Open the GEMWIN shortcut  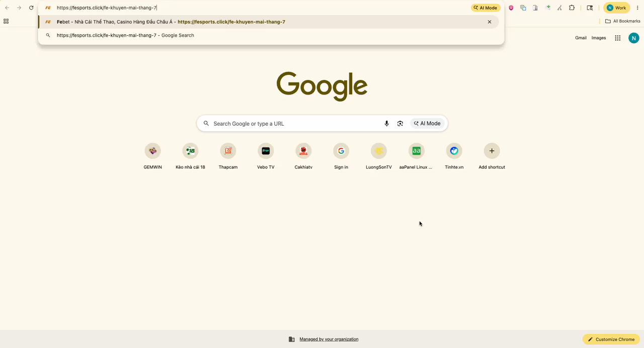pyautogui.click(x=153, y=156)
